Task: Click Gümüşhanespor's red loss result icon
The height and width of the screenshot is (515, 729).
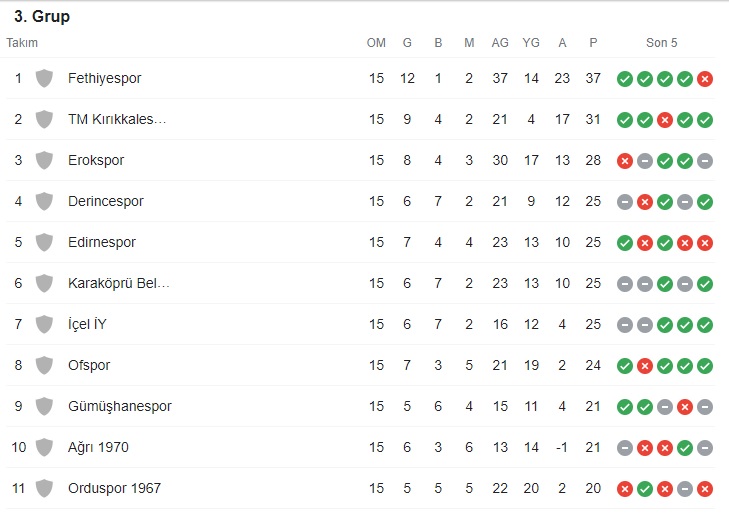Action: (685, 407)
